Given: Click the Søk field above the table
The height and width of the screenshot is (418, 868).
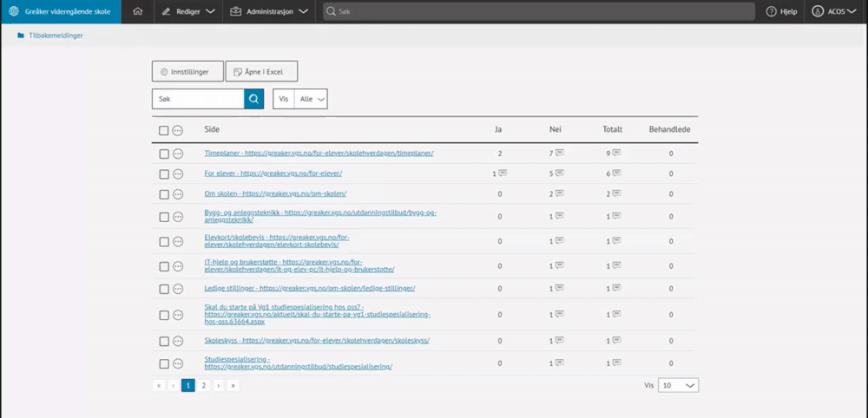Looking at the screenshot, I should pos(198,99).
